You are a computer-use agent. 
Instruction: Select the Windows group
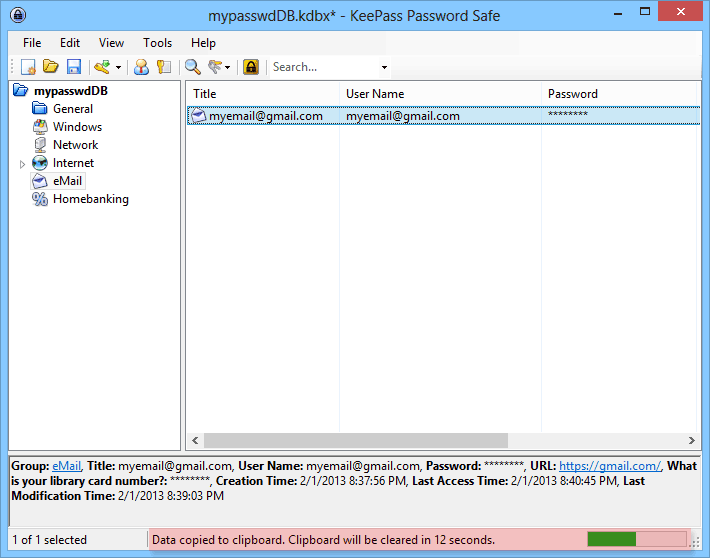pos(77,127)
